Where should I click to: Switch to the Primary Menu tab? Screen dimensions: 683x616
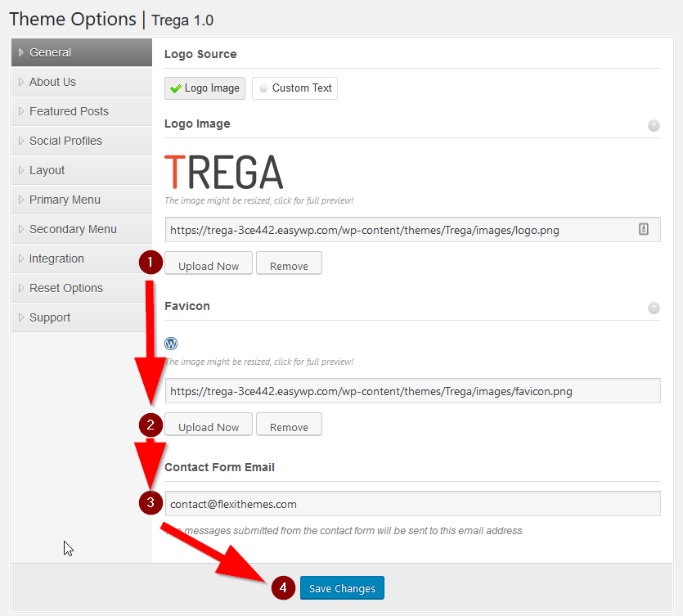[82, 200]
